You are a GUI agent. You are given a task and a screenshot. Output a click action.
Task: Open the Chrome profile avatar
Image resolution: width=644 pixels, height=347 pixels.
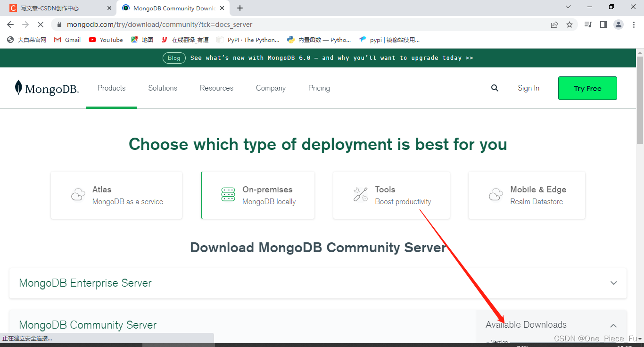click(x=619, y=25)
